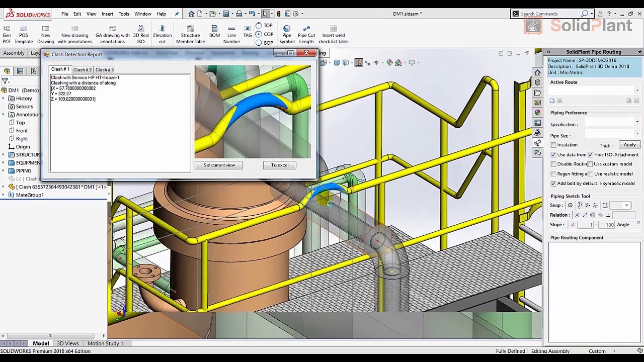Switch to the Clash # 3 tab
The height and width of the screenshot is (362, 644).
click(x=105, y=70)
